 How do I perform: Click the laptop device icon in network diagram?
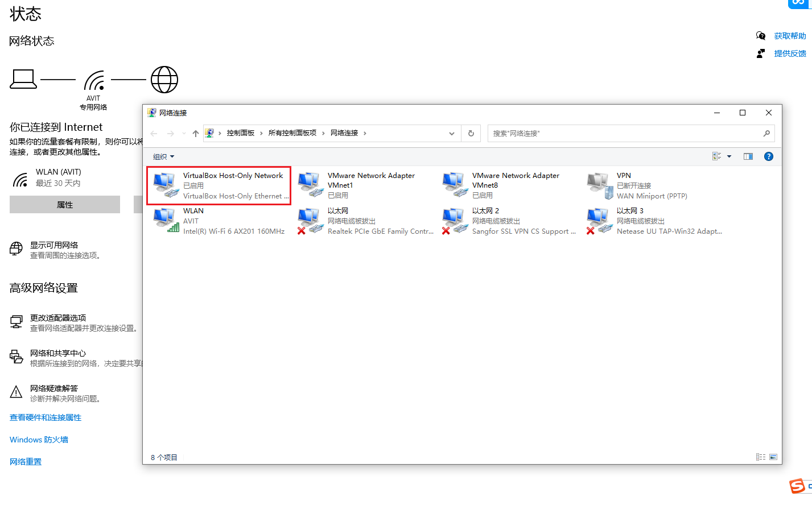click(x=23, y=80)
